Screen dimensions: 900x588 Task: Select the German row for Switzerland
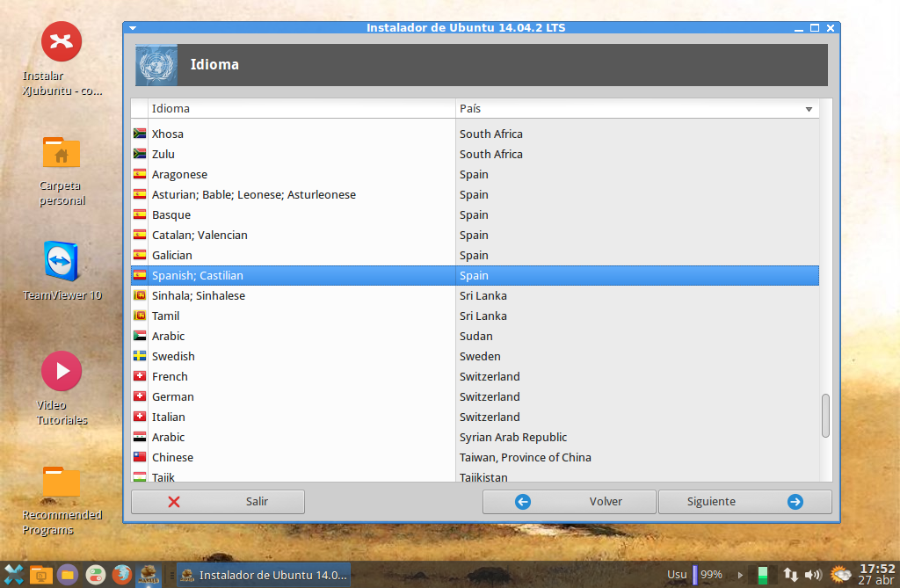point(475,396)
